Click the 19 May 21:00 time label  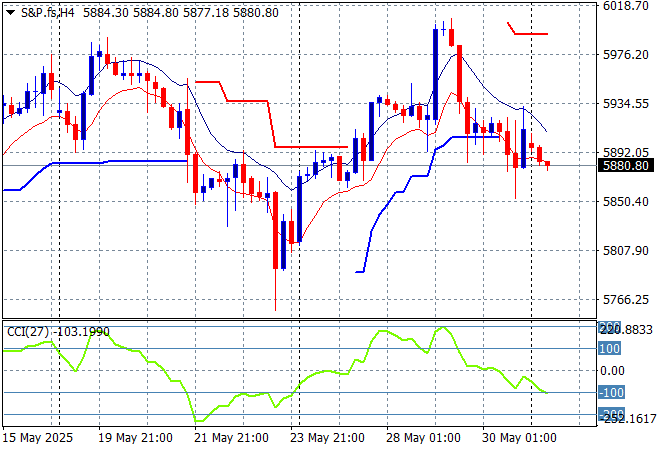tap(133, 437)
